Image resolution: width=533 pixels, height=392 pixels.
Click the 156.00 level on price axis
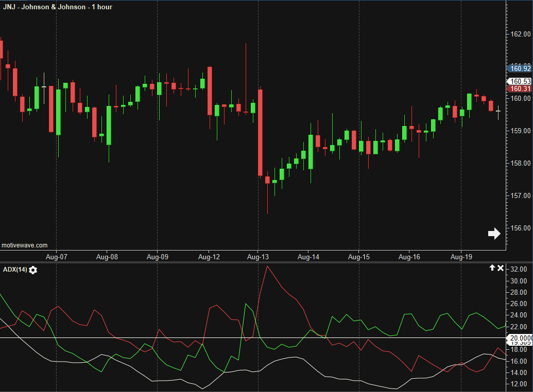[x=520, y=228]
